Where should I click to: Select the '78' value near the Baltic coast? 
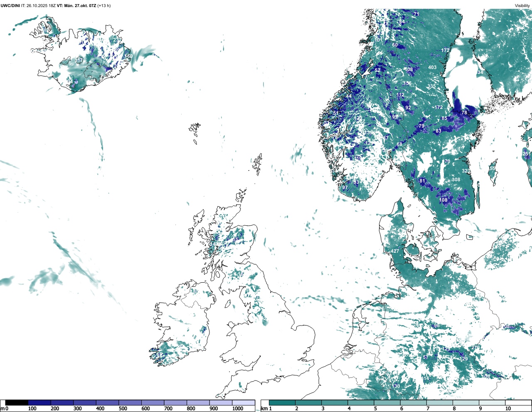(x=464, y=113)
